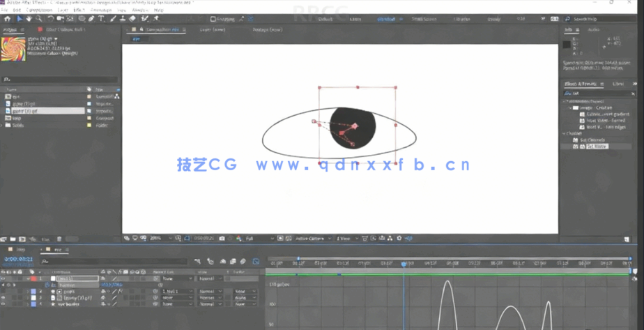The image size is (644, 330).
Task: Open the Effect menu
Action: click(79, 10)
